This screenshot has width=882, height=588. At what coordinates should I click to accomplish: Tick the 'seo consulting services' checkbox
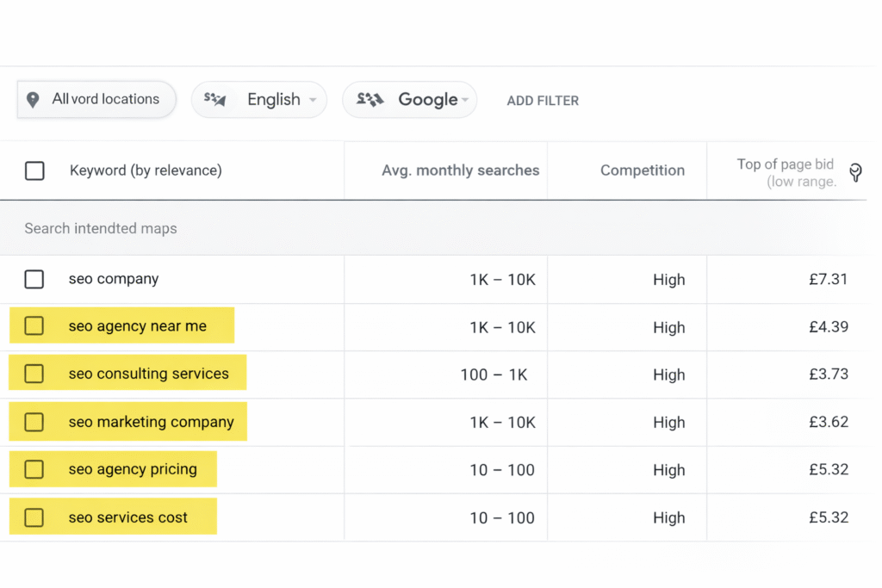(x=34, y=374)
